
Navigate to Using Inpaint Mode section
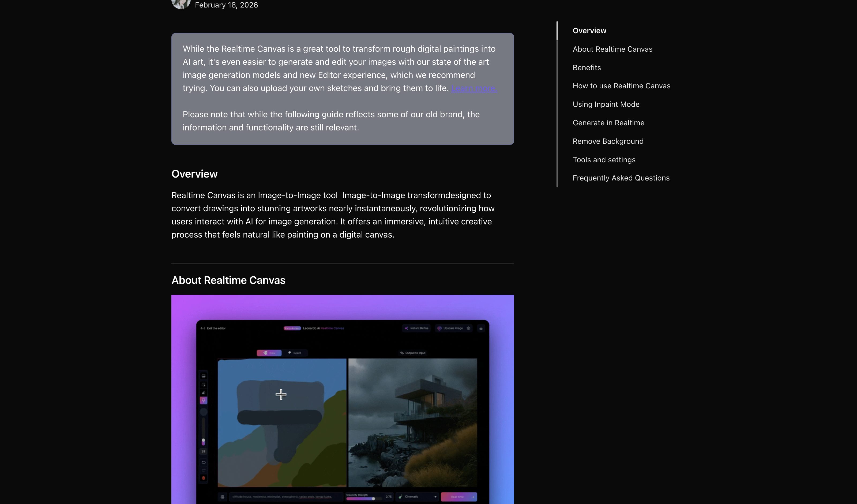click(606, 104)
